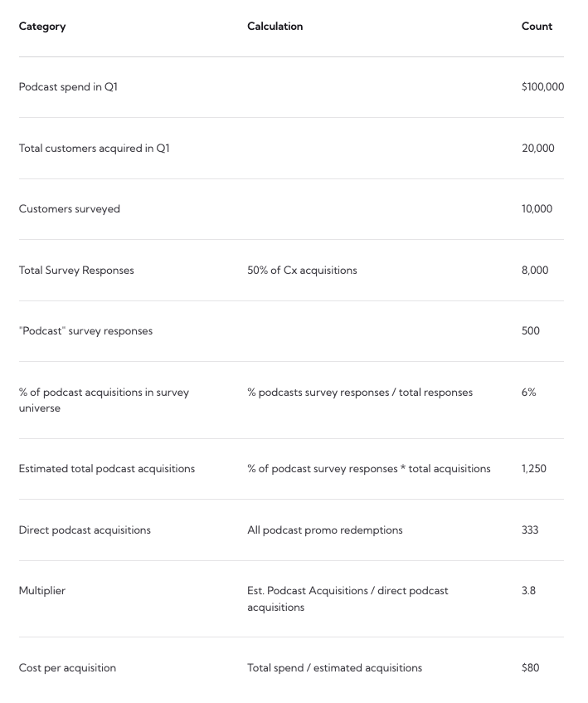Click the 50% of Cx acquisitions calculation

(302, 271)
